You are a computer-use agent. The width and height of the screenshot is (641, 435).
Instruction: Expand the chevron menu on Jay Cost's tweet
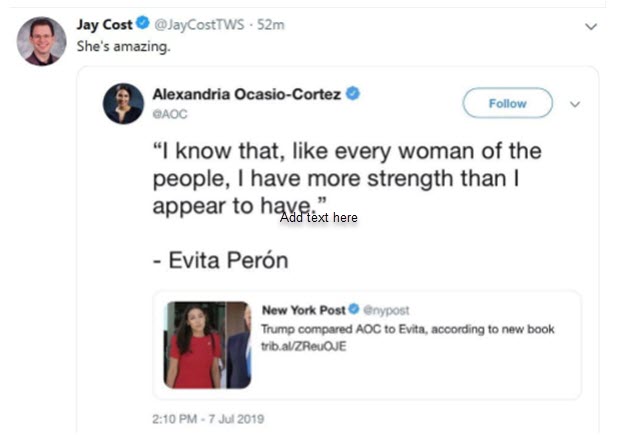[591, 26]
